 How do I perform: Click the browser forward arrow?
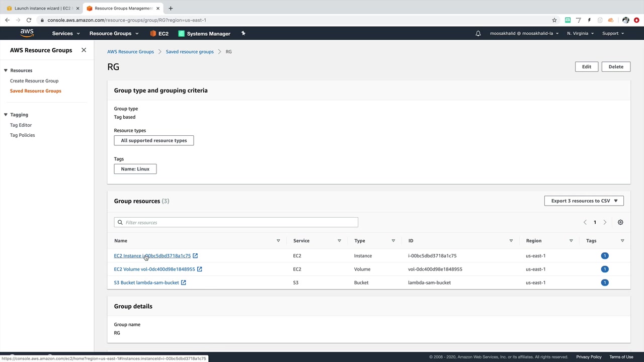(x=18, y=20)
